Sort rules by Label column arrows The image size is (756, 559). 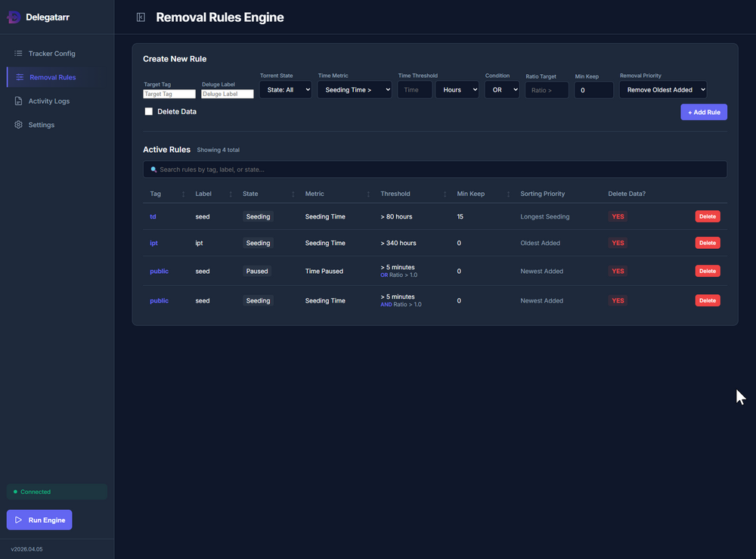[x=231, y=194]
